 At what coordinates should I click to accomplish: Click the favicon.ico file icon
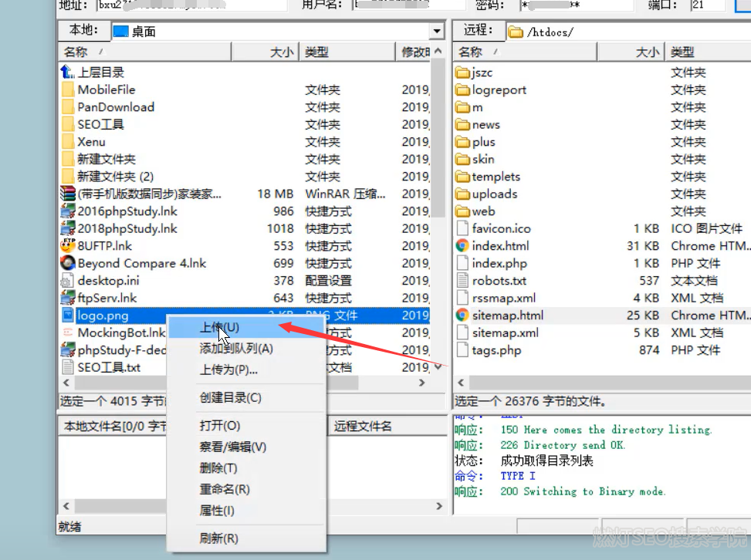tap(462, 229)
